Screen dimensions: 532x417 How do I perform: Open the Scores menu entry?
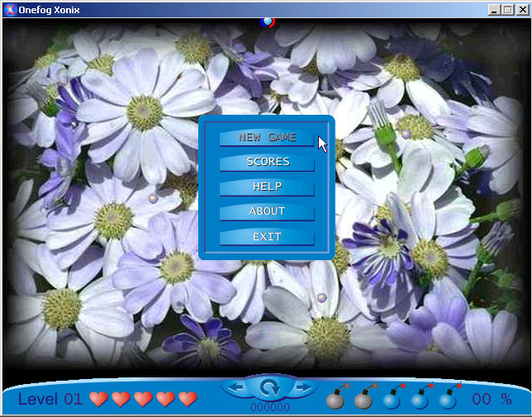267,163
